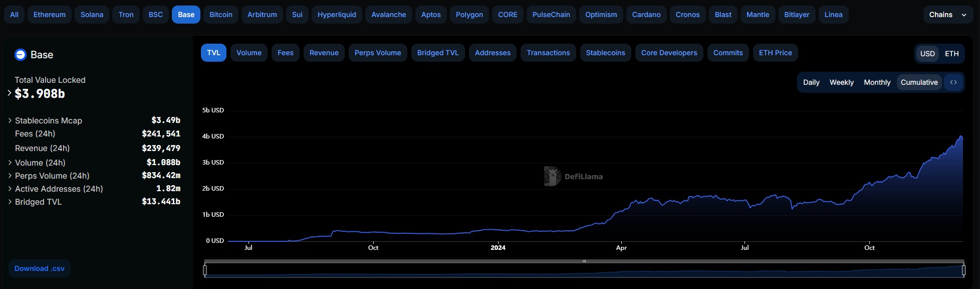Download the .csv data file
Screen dimensions: 980x289
tap(40, 268)
